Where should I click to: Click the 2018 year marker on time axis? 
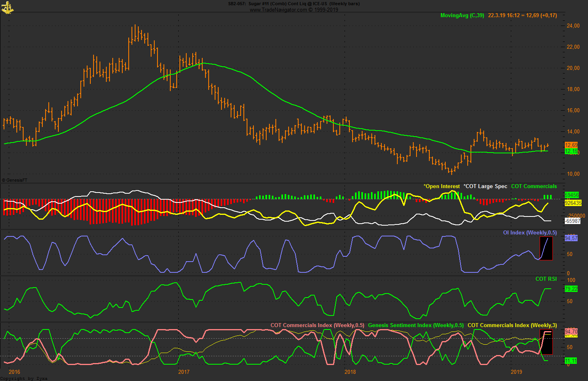[x=350, y=372]
